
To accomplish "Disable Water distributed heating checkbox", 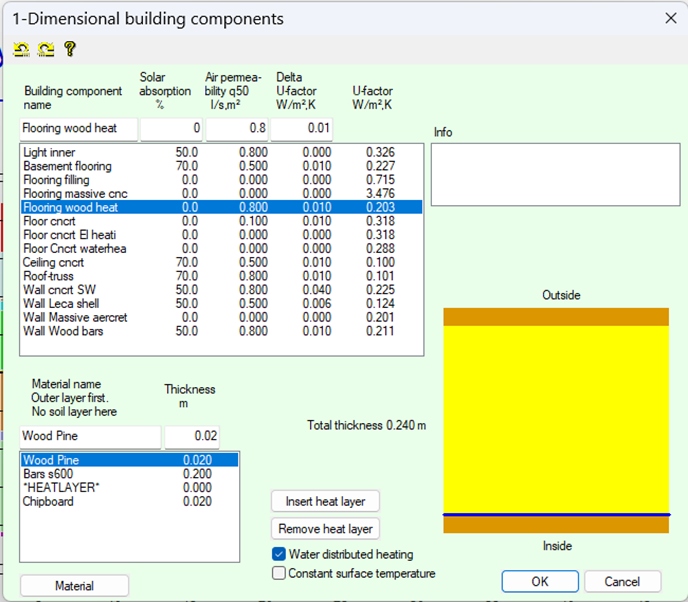I will coord(279,554).
